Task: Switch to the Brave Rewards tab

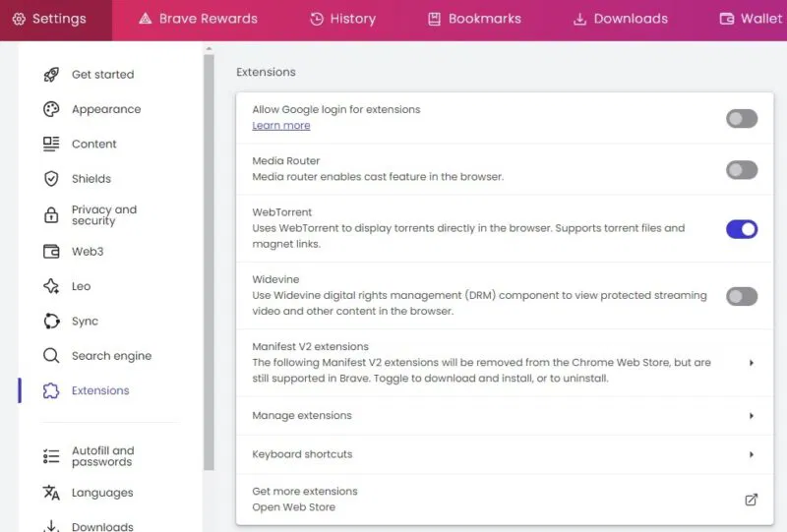Action: click(199, 19)
